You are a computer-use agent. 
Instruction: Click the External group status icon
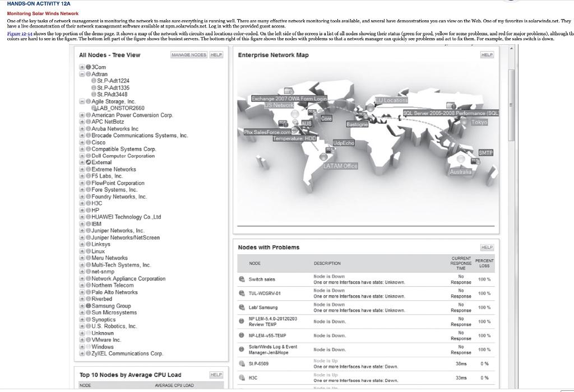coord(88,162)
